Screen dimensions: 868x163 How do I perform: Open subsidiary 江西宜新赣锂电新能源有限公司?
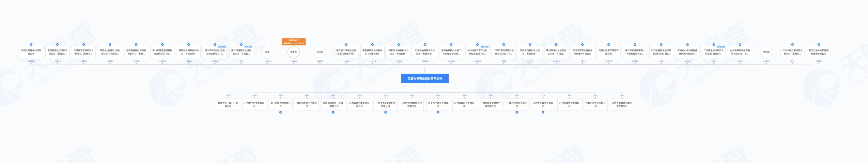tap(622, 105)
